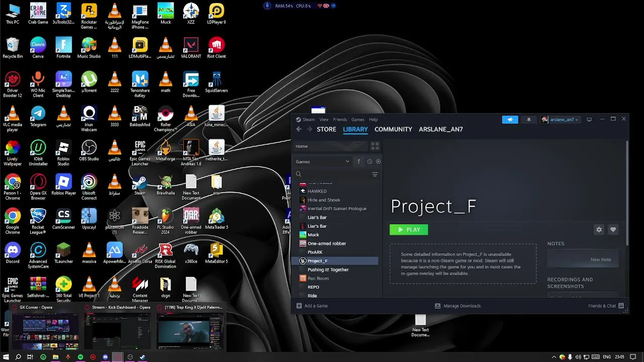Open FL Studio 2024 desktop icon
The height and width of the screenshot is (362, 644).
pyautogui.click(x=165, y=221)
